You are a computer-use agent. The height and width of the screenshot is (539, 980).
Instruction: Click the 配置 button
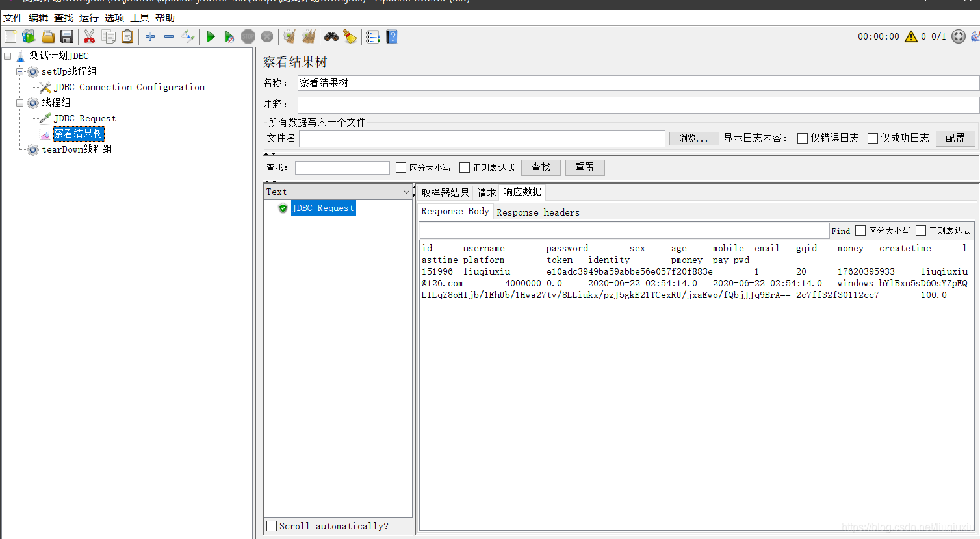point(955,138)
